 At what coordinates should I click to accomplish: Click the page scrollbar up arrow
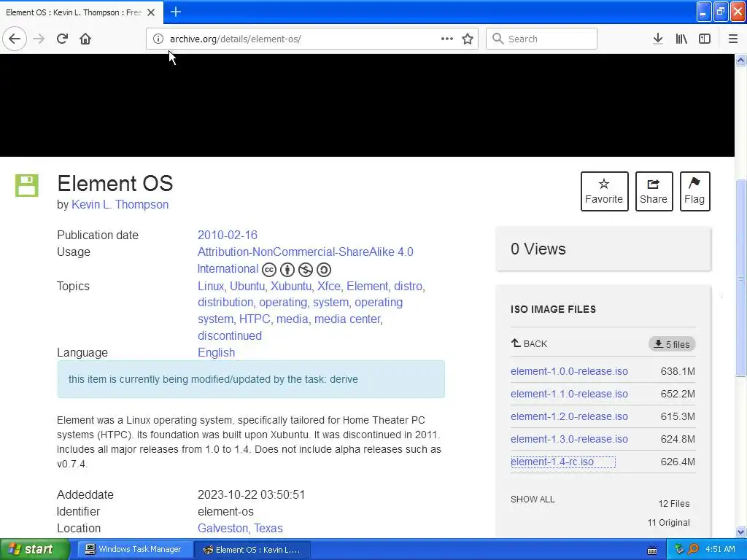[x=741, y=60]
